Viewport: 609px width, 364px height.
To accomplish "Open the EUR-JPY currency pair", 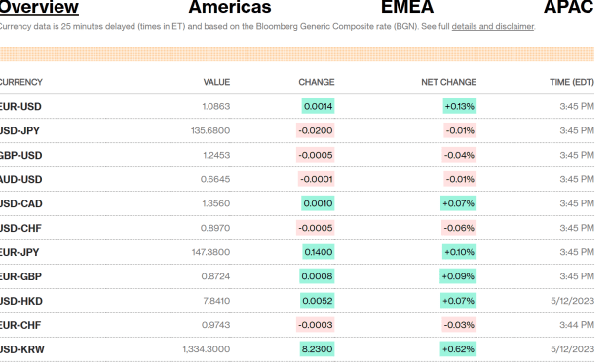I will click(19, 252).
